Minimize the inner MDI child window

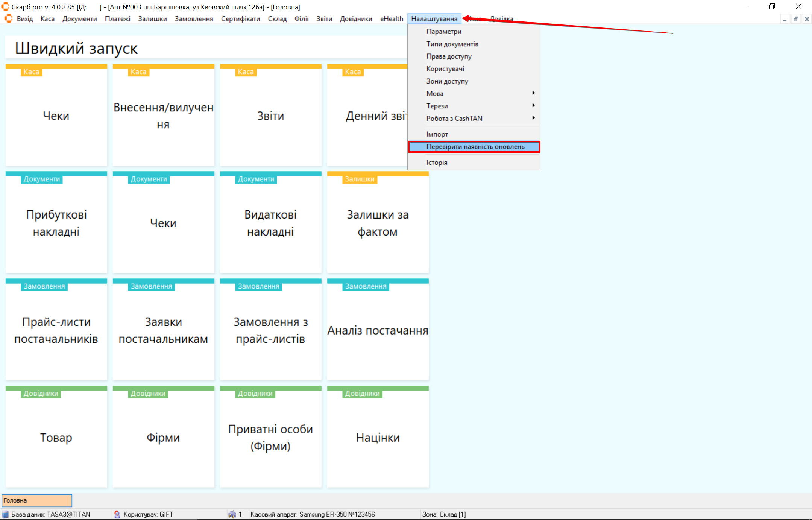pos(785,19)
